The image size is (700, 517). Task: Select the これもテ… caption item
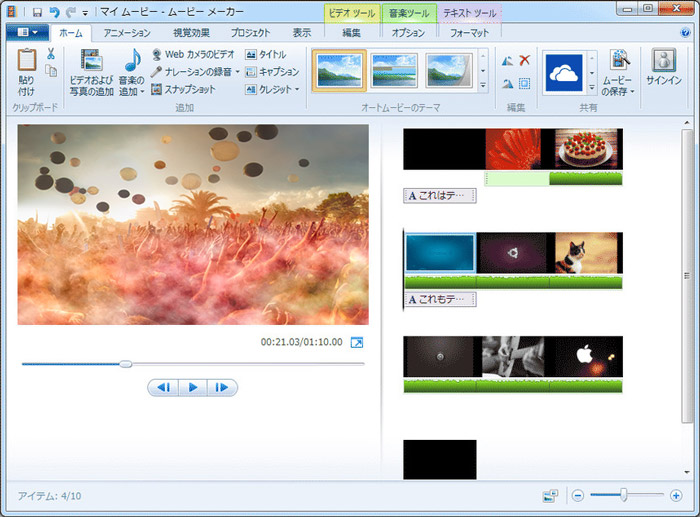[440, 299]
